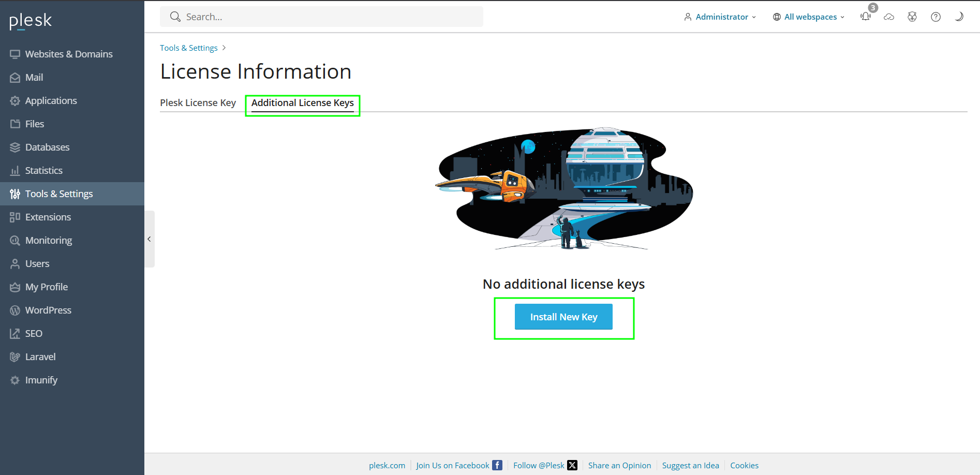The width and height of the screenshot is (980, 475).
Task: Expand the Administrator account dropdown
Action: click(720, 17)
